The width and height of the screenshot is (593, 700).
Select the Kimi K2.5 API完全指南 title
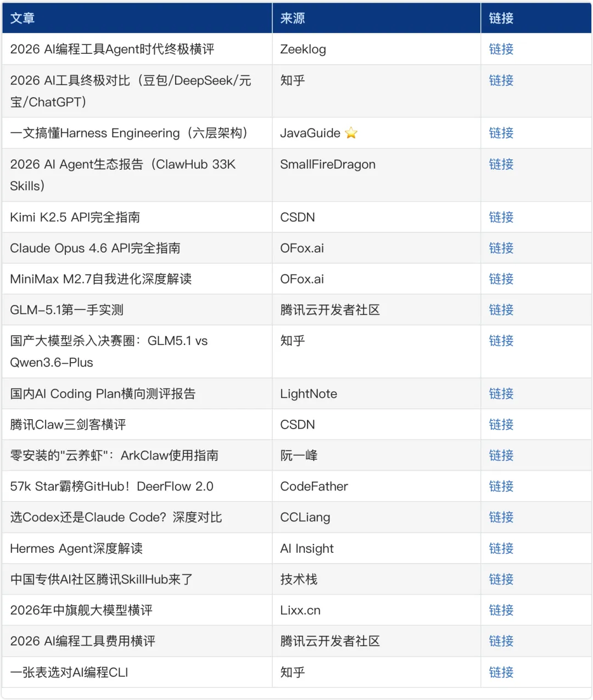(x=75, y=218)
